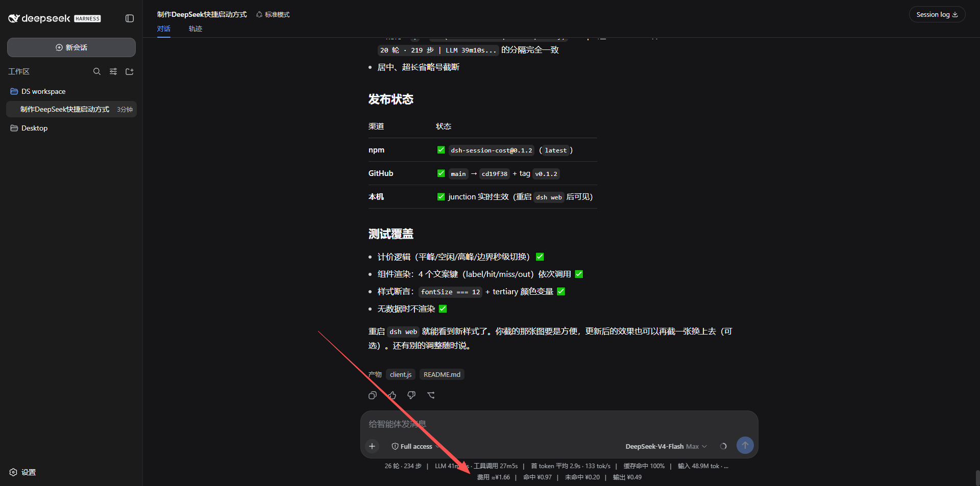
Task: Give thumbs up to the response
Action: 392,395
